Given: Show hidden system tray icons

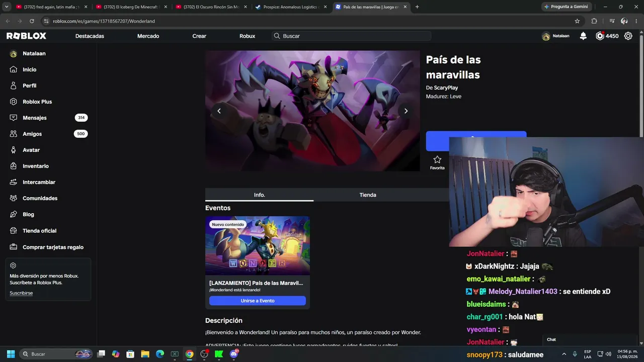Looking at the screenshot, I should coord(564,354).
